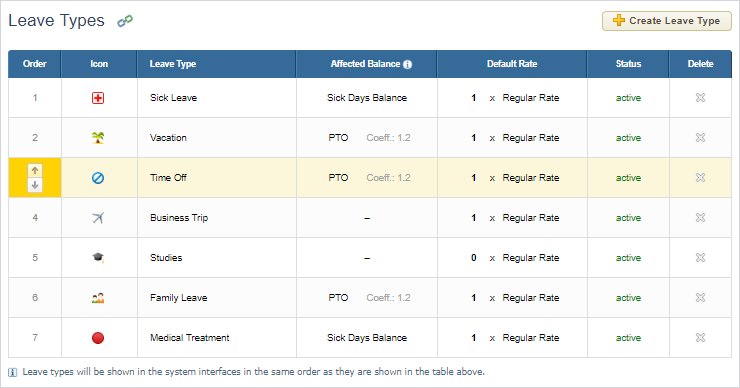Click the graduation cap Studies icon

click(98, 258)
